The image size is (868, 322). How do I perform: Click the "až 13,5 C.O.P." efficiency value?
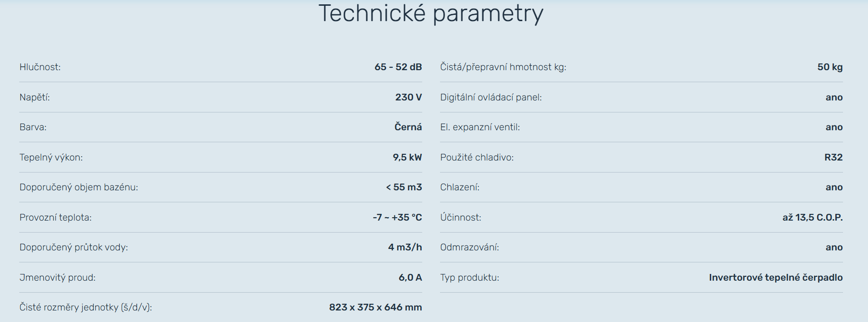(x=812, y=218)
